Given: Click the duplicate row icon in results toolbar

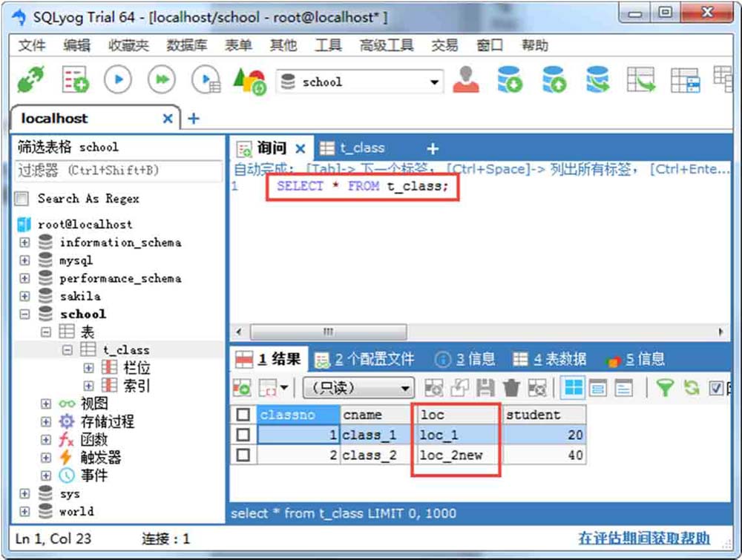Looking at the screenshot, I should click(x=459, y=388).
